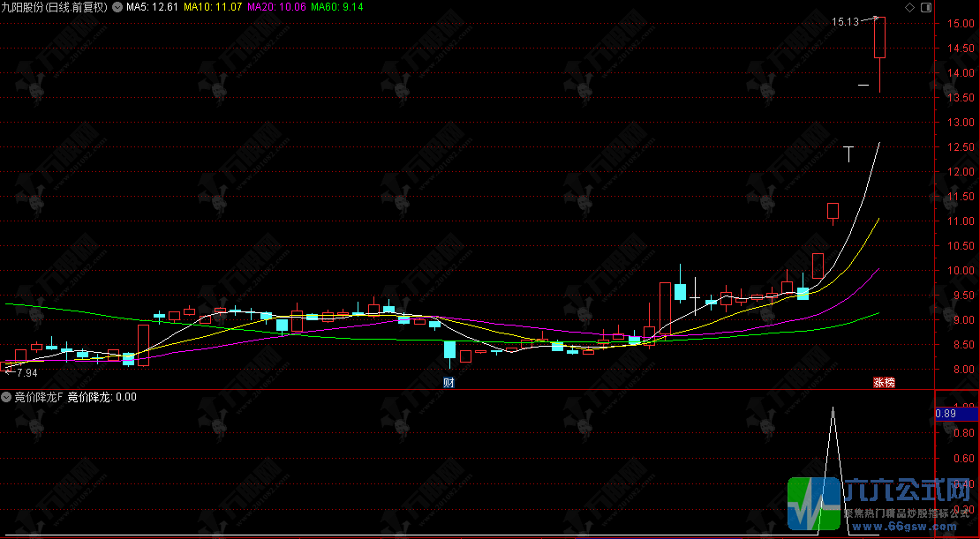Open the dropdown arrow beside 九阳股份 title

click(117, 7)
